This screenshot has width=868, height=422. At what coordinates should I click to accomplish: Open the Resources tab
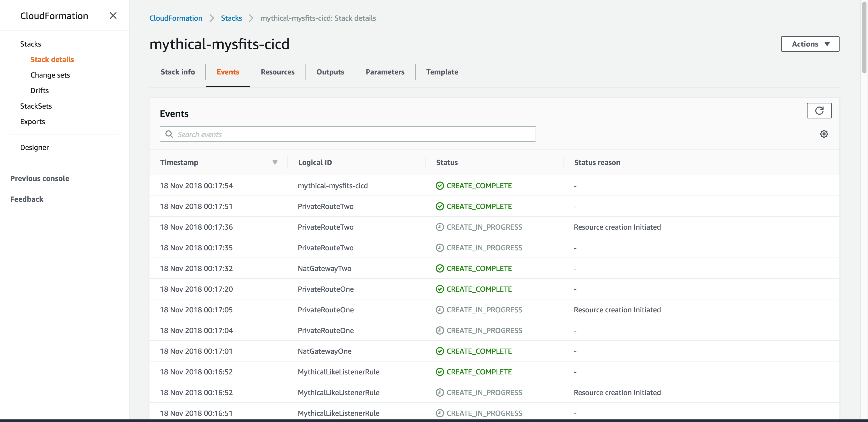click(x=278, y=72)
